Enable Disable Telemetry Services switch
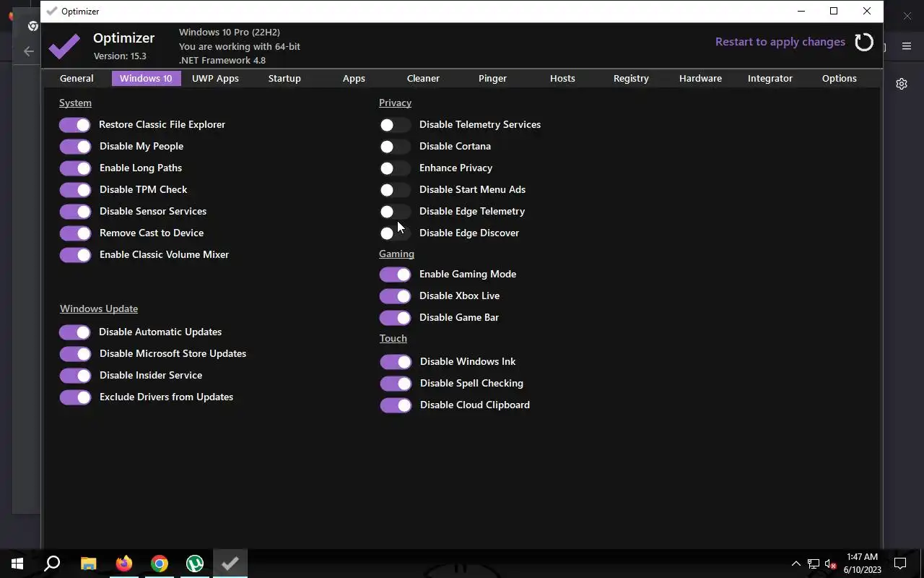This screenshot has width=924, height=578. (395, 125)
